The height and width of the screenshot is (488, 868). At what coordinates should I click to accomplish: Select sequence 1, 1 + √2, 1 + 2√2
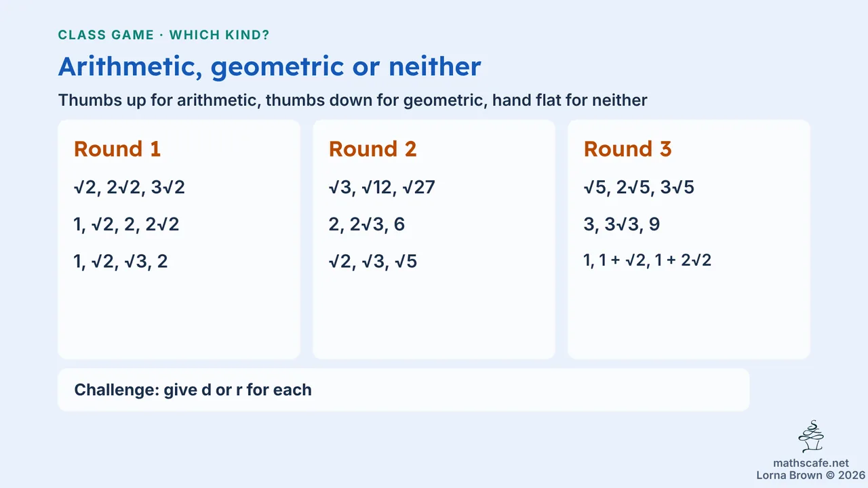[648, 260]
